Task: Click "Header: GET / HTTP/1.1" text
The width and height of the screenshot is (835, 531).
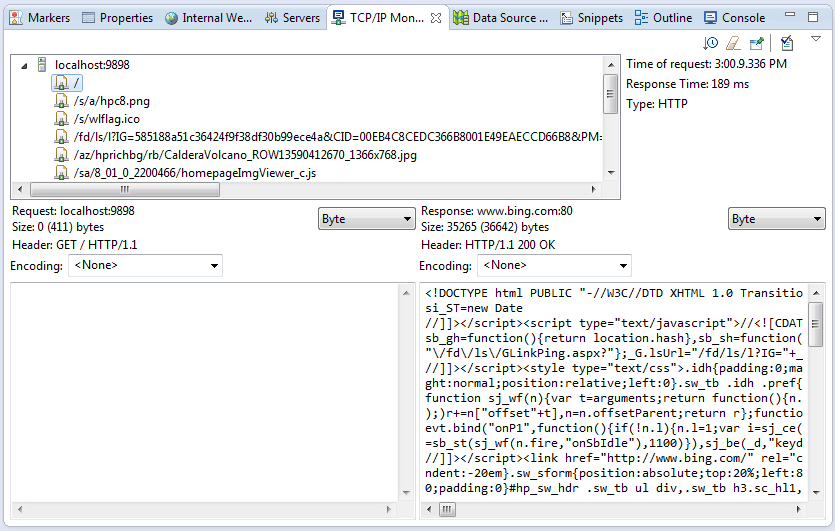Action: click(75, 245)
